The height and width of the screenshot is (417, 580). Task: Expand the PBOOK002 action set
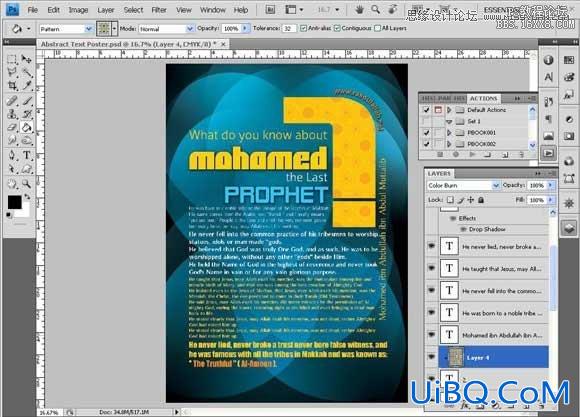click(449, 144)
